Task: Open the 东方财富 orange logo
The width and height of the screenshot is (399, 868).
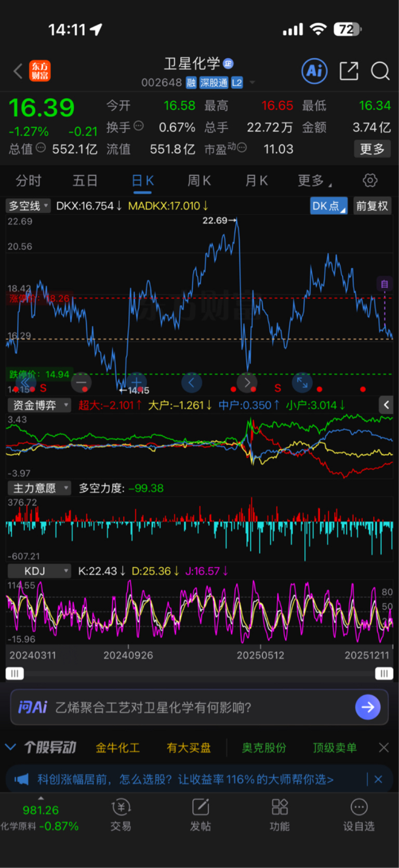Action: click(40, 71)
